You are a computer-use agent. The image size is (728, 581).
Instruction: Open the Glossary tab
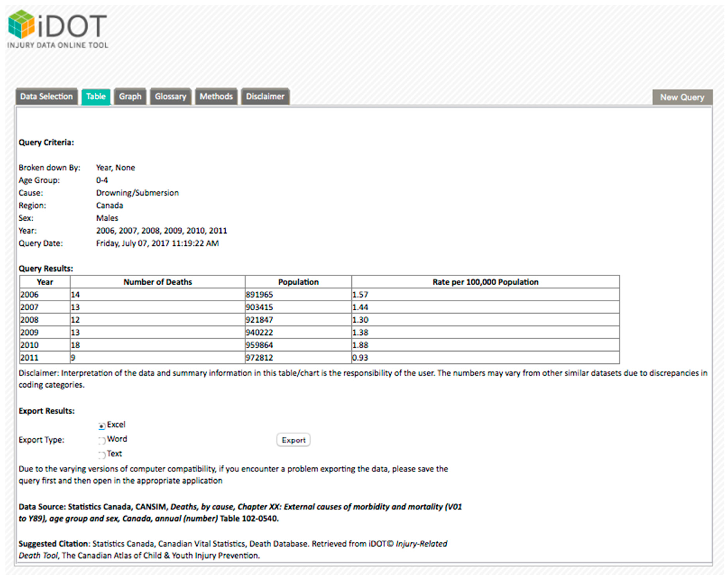click(171, 96)
